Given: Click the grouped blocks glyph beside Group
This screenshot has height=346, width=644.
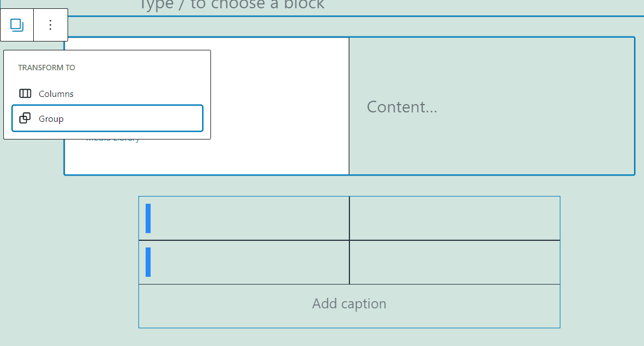Looking at the screenshot, I should [x=25, y=118].
